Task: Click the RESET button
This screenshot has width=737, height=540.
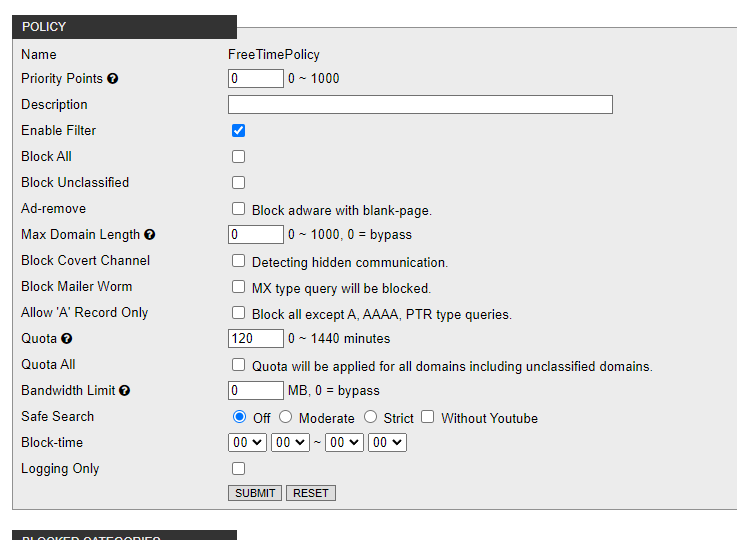Action: 311,493
